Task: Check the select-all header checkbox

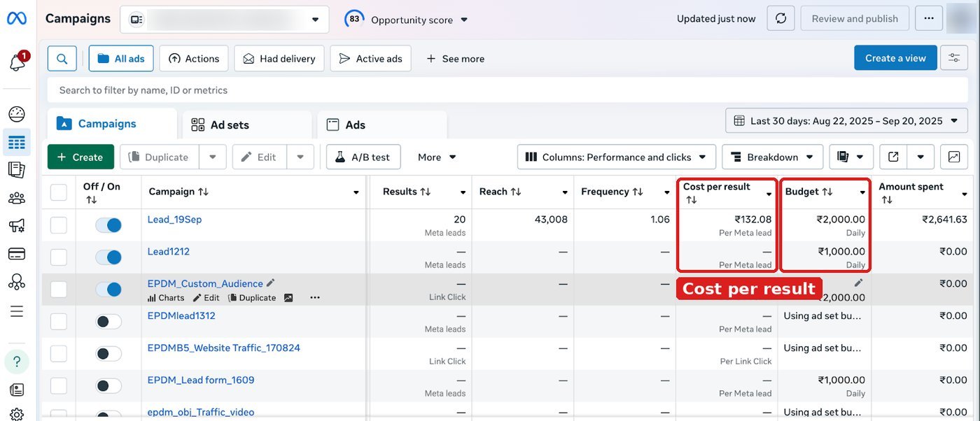Action: click(59, 192)
